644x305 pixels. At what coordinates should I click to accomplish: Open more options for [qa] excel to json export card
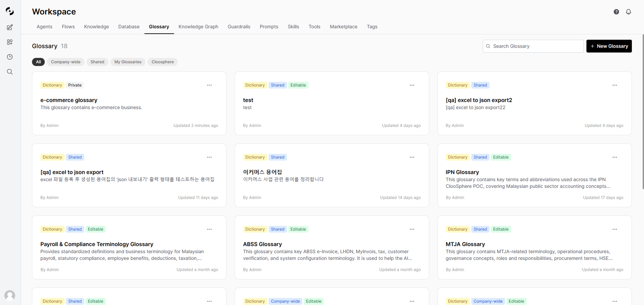pyautogui.click(x=209, y=157)
